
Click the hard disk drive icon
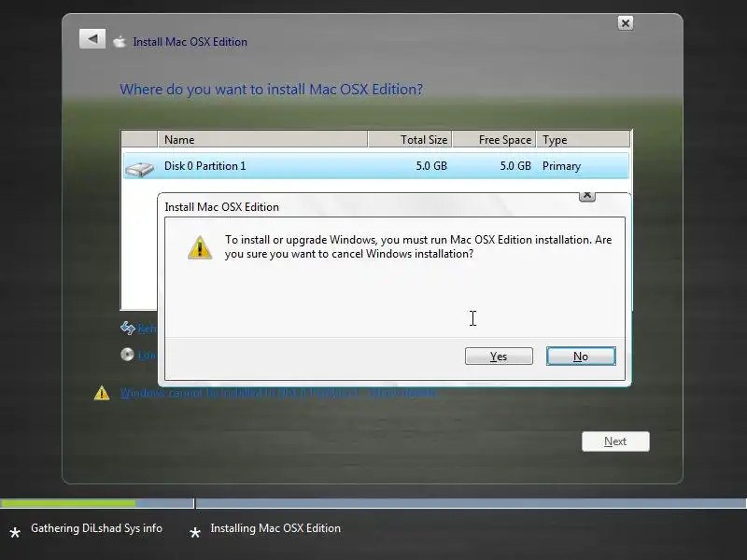(x=139, y=169)
